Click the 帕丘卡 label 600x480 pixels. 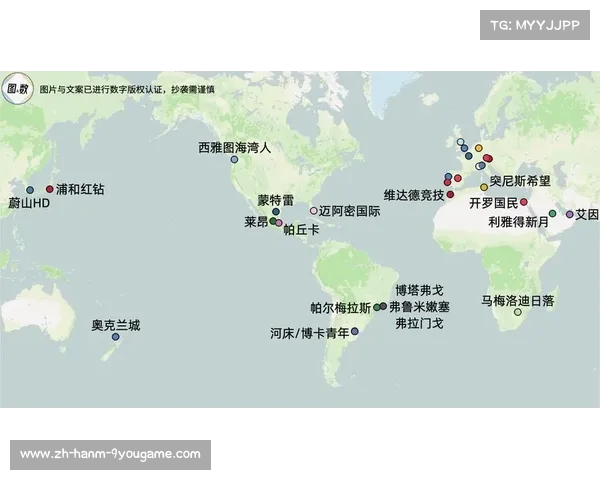[301, 230]
